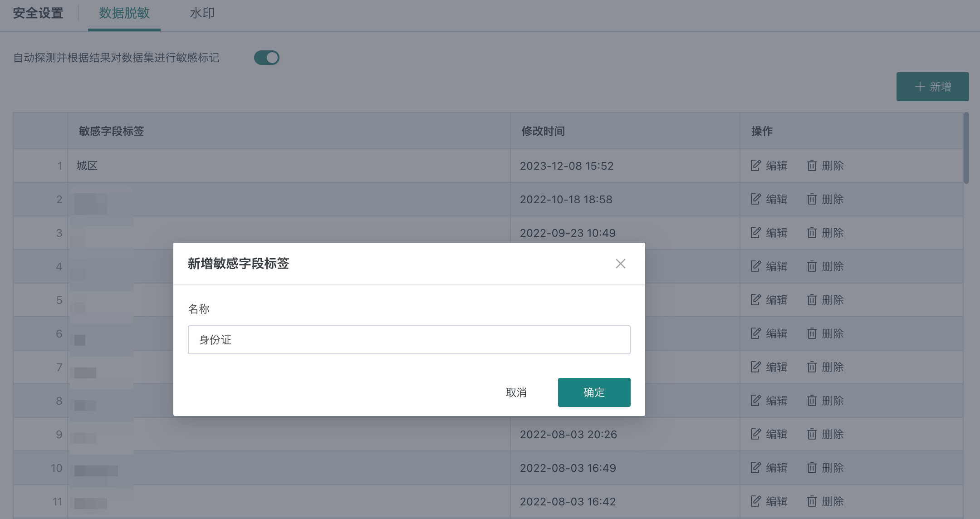Click the edit pencil icon in row 5

[755, 300]
